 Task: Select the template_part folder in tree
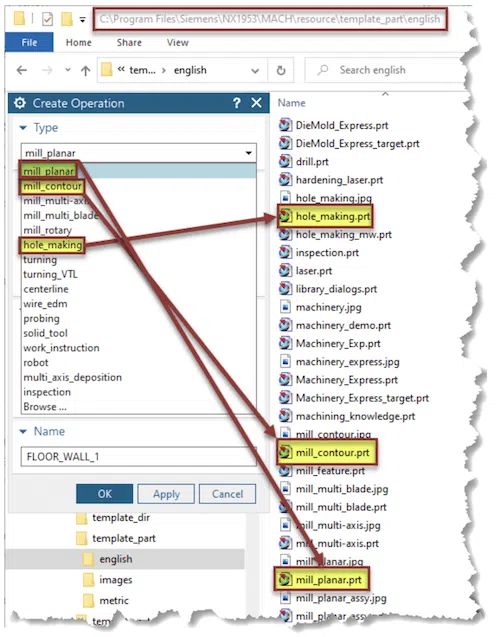coord(123,538)
